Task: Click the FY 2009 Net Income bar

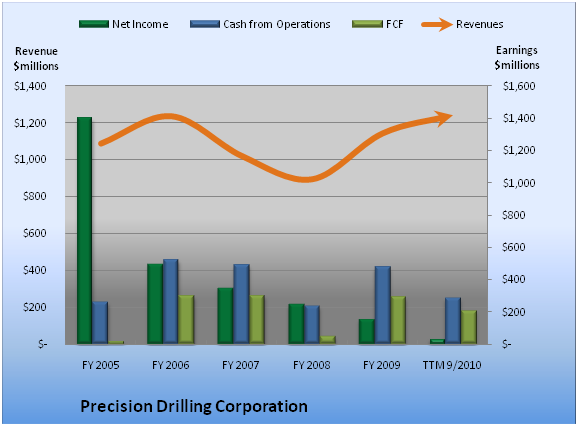Action: click(367, 331)
